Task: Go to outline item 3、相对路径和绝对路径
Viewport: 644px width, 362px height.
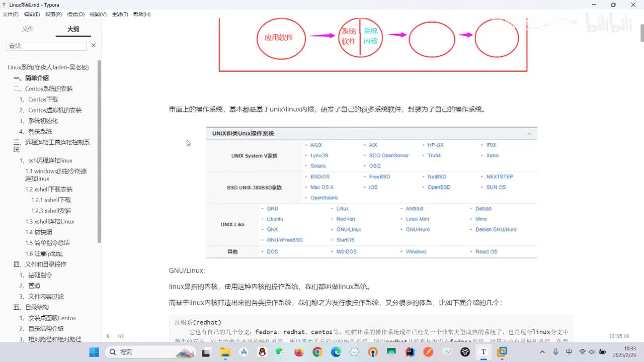Action: click(x=50, y=339)
